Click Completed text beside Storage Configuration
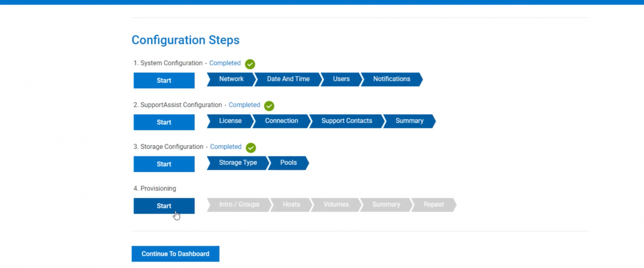 [226, 147]
